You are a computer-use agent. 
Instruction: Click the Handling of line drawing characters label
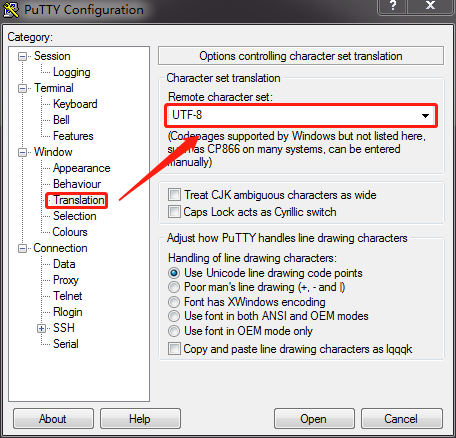pos(252,258)
